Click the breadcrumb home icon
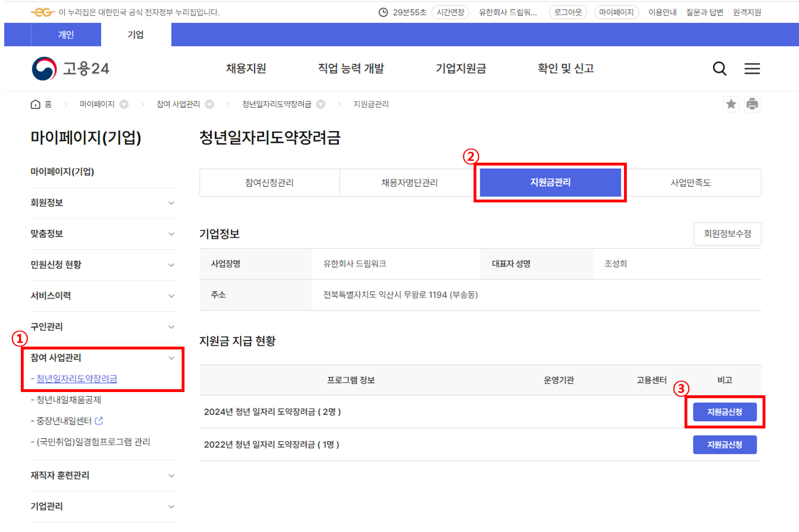Image resolution: width=799 pixels, height=532 pixels. pos(35,104)
